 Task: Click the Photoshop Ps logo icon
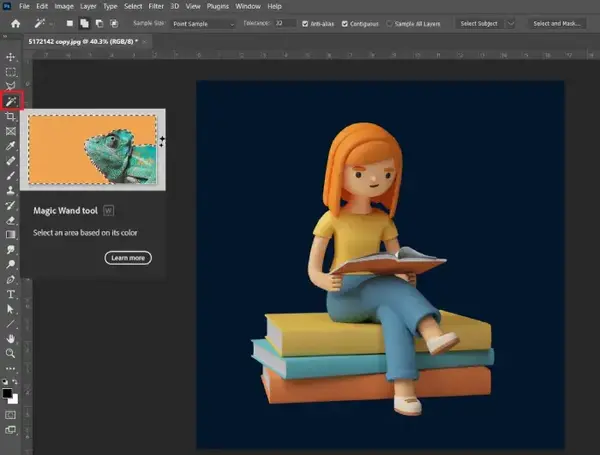tap(7, 6)
